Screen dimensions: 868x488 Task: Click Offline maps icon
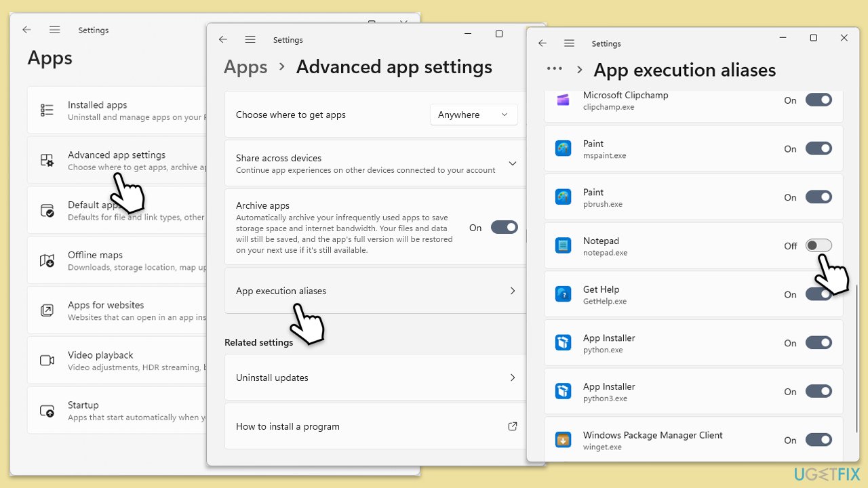coord(47,260)
